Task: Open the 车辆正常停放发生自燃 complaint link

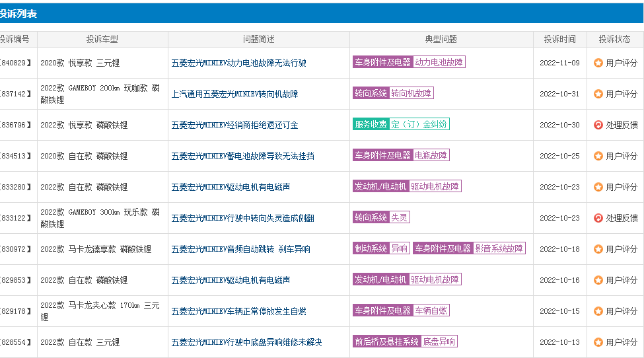Action: (238, 311)
